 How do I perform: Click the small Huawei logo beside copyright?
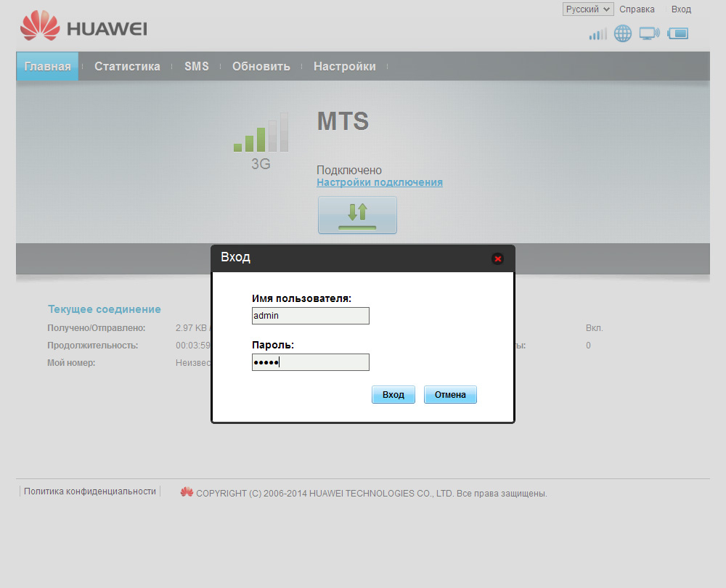tap(187, 492)
